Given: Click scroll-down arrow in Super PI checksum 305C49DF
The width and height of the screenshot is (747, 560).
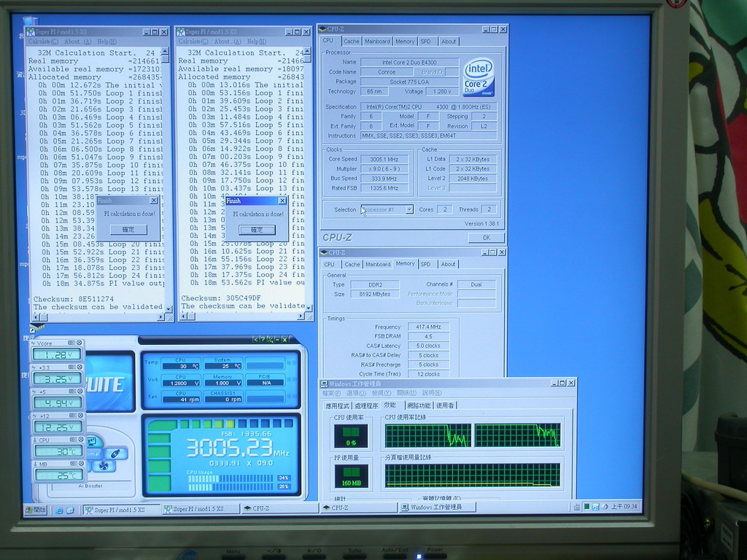Looking at the screenshot, I should (x=309, y=307).
